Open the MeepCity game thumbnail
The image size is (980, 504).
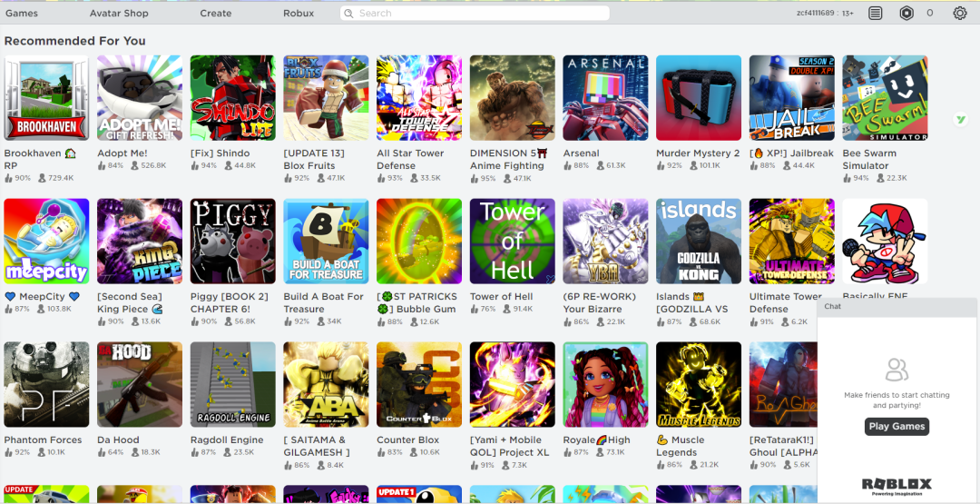[x=46, y=242]
